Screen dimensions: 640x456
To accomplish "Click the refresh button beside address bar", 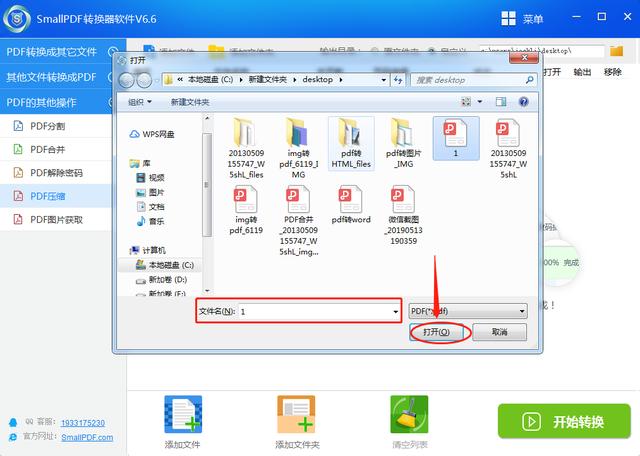I will pos(398,80).
